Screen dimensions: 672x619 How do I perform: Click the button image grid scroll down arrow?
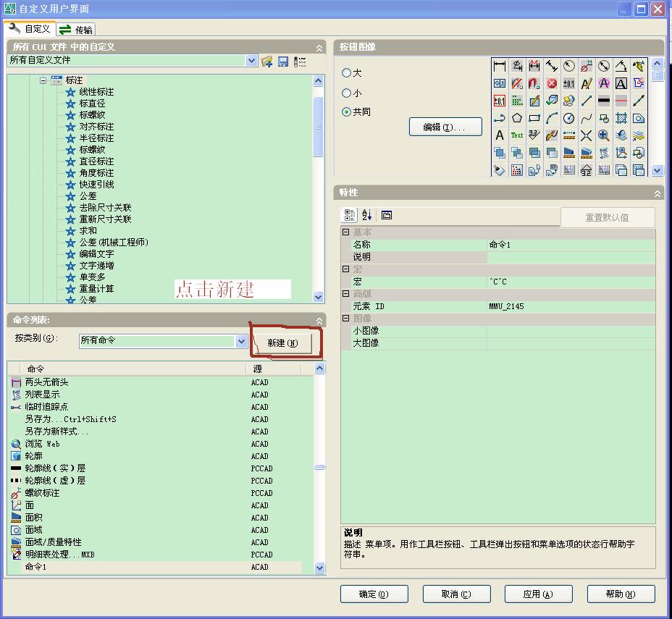pos(658,170)
